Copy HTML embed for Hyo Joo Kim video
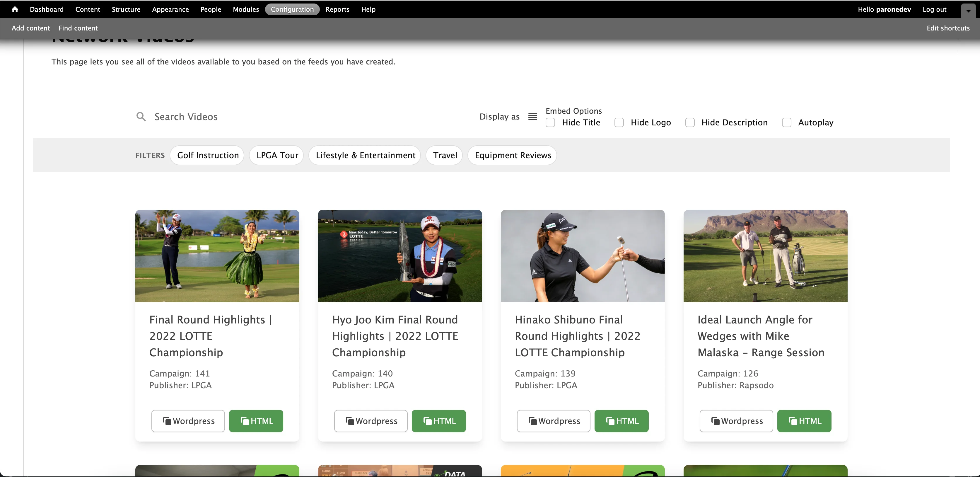Screen dimensions: 980x477 (439, 421)
